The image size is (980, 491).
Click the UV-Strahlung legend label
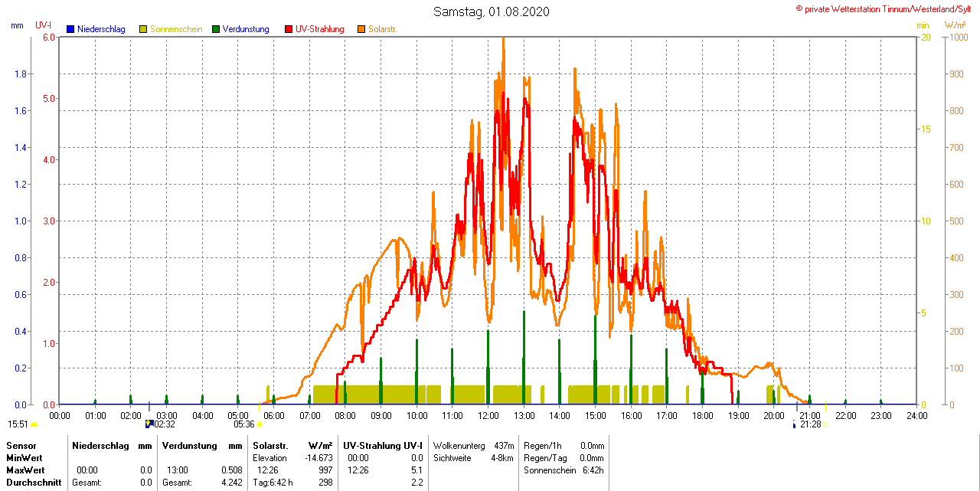pyautogui.click(x=320, y=29)
